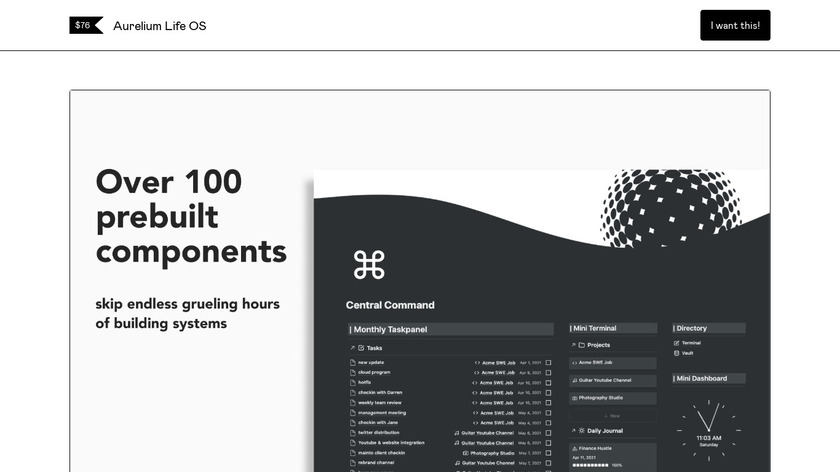Click page icon of management meeting

[352, 413]
